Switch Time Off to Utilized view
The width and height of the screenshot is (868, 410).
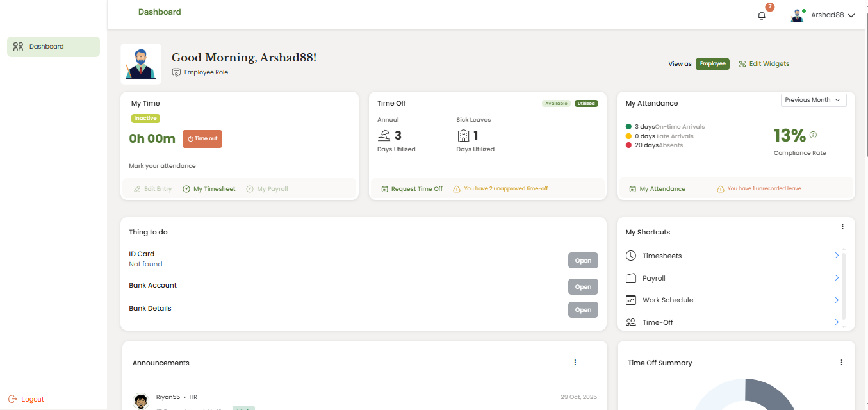(x=586, y=103)
